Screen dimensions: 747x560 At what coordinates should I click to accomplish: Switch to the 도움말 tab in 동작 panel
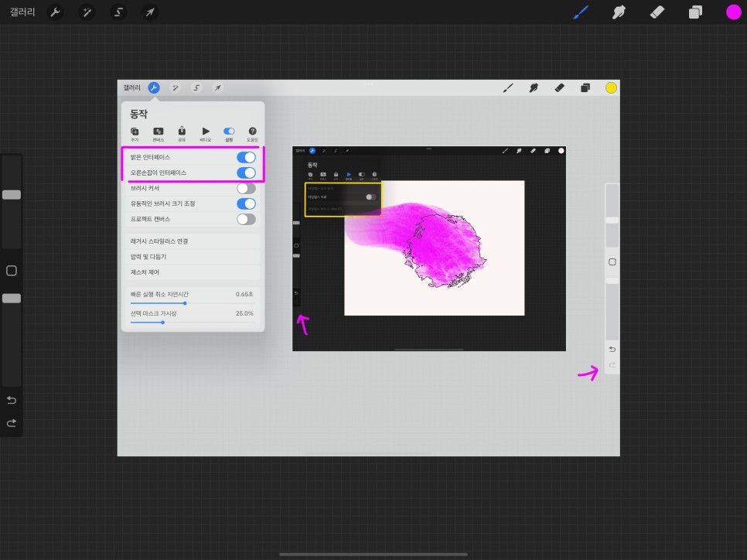tap(252, 135)
